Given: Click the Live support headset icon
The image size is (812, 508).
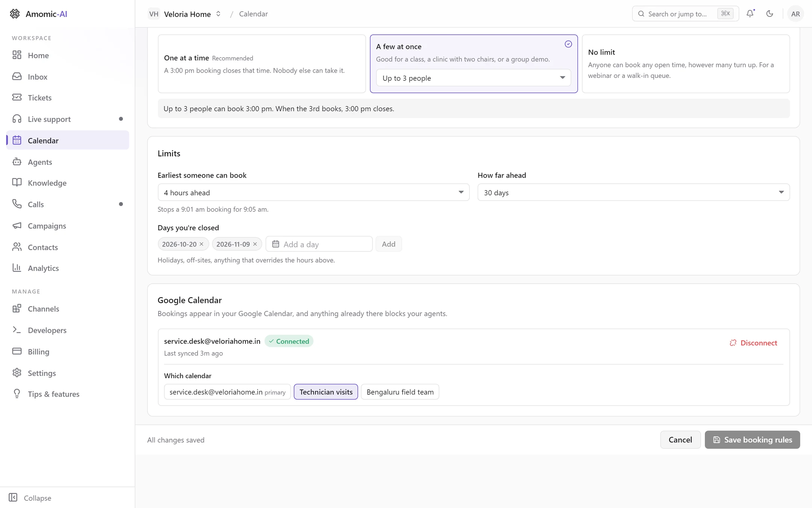Looking at the screenshot, I should coord(17,119).
